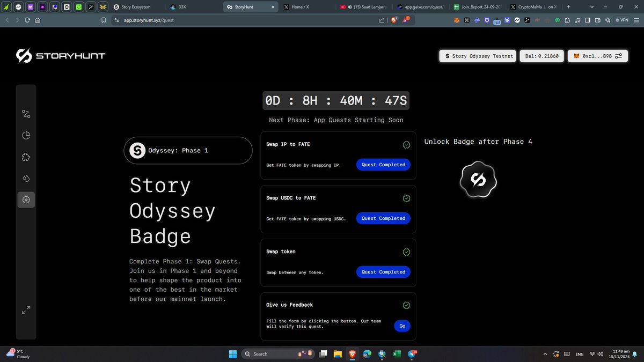Click the ENG language indicator
The width and height of the screenshot is (644, 362).
pos(580,354)
